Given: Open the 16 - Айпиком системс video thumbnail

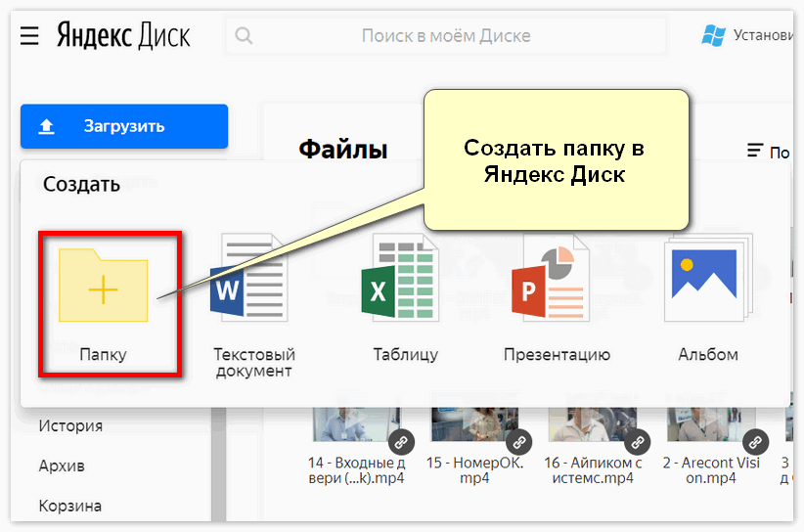Looking at the screenshot, I should pyautogui.click(x=593, y=424).
